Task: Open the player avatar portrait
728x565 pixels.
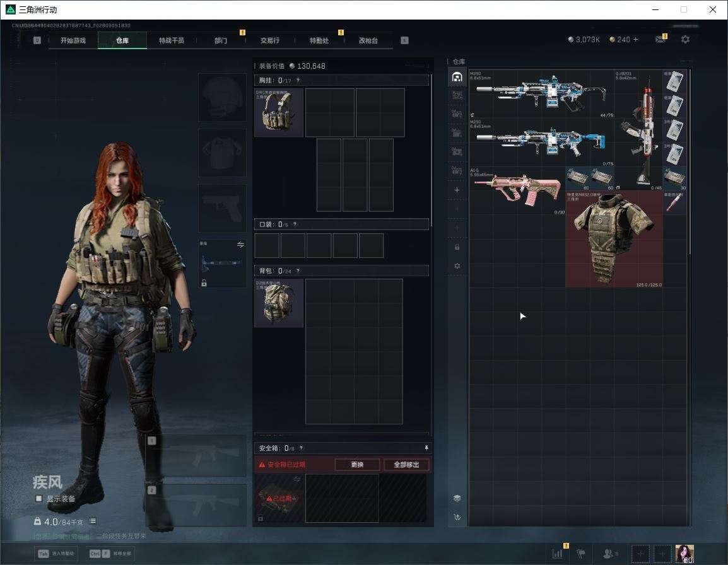Action: pos(684,554)
